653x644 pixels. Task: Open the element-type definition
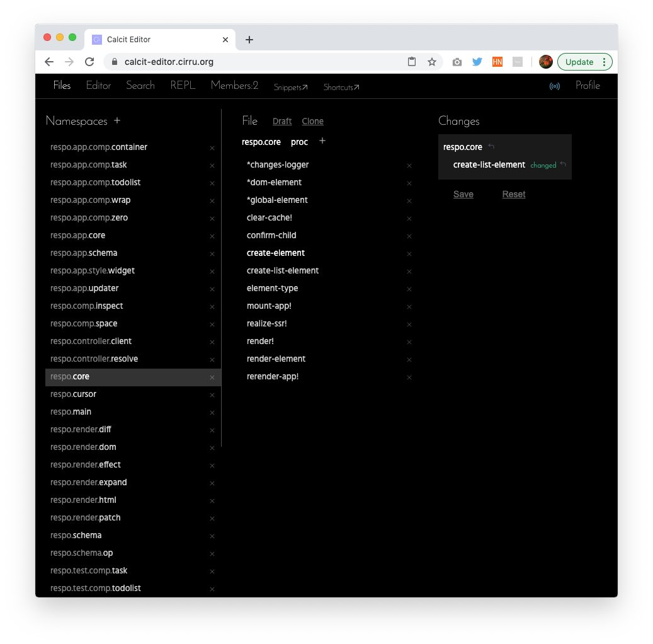272,289
